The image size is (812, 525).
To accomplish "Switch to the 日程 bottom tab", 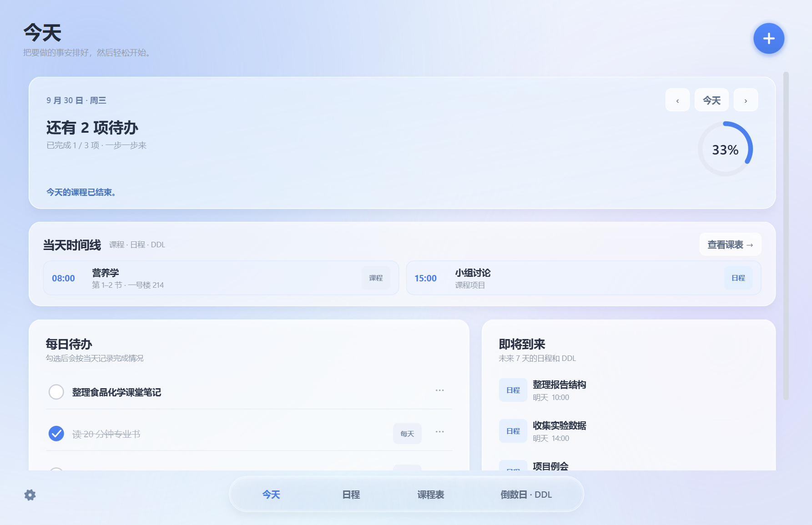I will click(351, 495).
